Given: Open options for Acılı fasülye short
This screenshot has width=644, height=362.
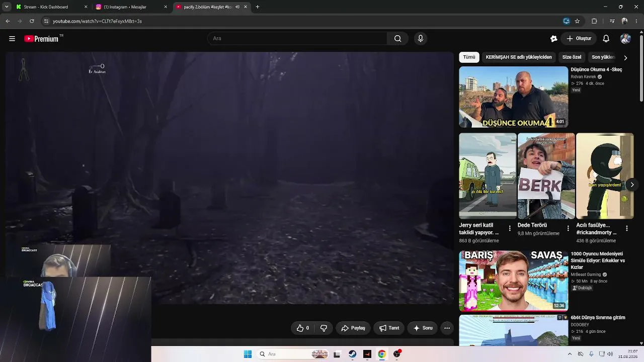Looking at the screenshot, I should point(627,229).
